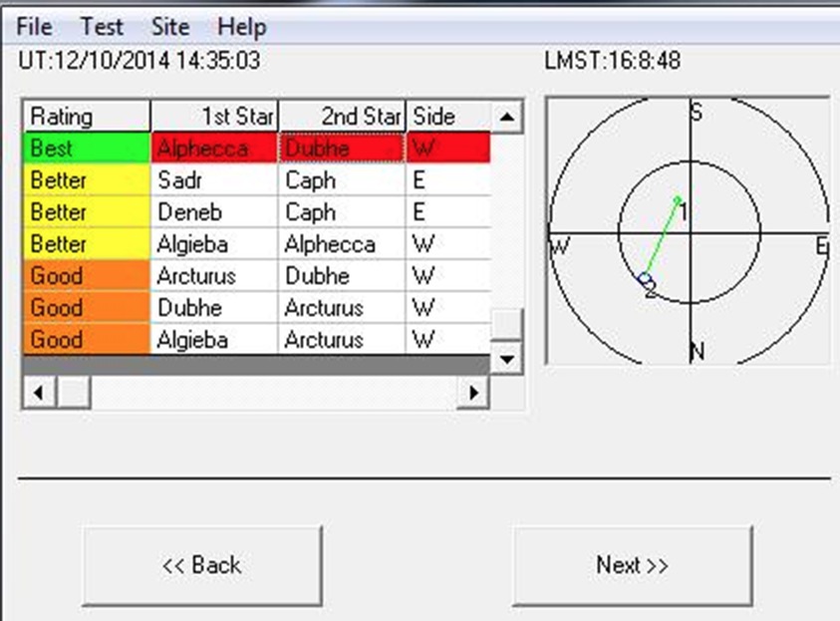This screenshot has height=621, width=840.
Task: Select Alphecca in the 2nd Star column
Action: coord(343,244)
